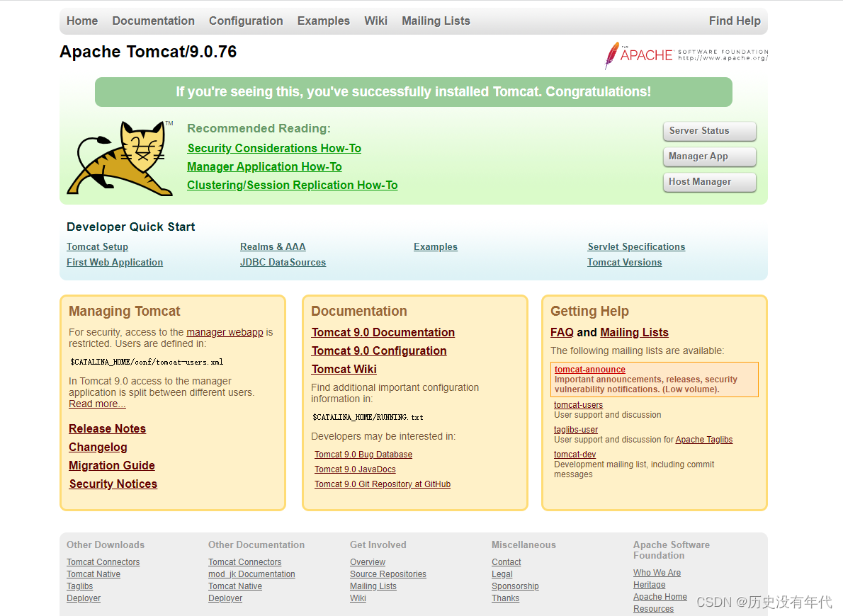Open First Web Application link
This screenshot has height=616, width=843.
pyautogui.click(x=115, y=262)
